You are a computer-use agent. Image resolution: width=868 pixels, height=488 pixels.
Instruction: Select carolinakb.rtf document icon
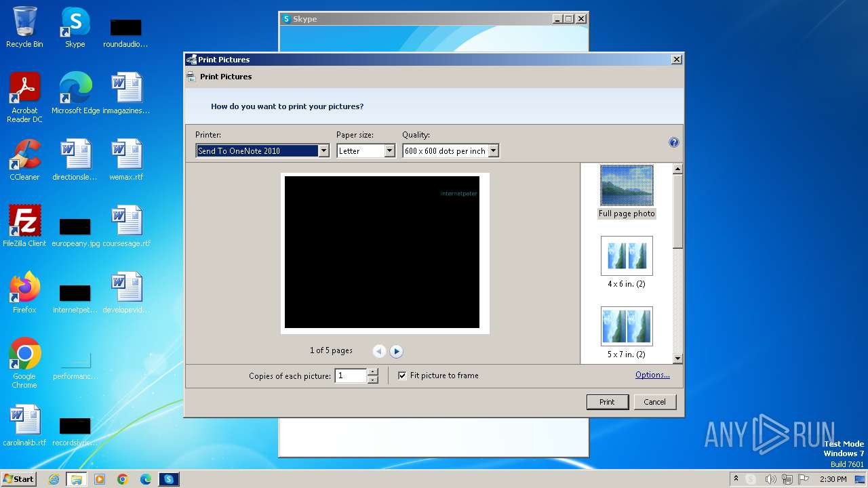point(24,426)
